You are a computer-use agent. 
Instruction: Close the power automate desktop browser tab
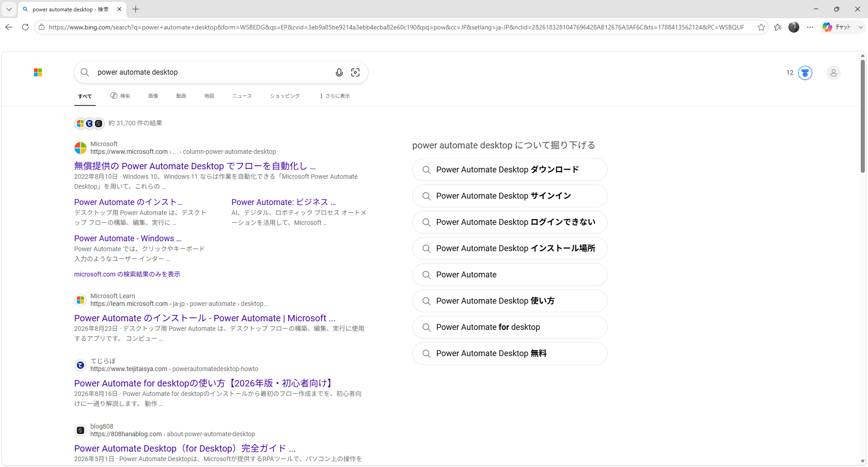[x=119, y=9]
